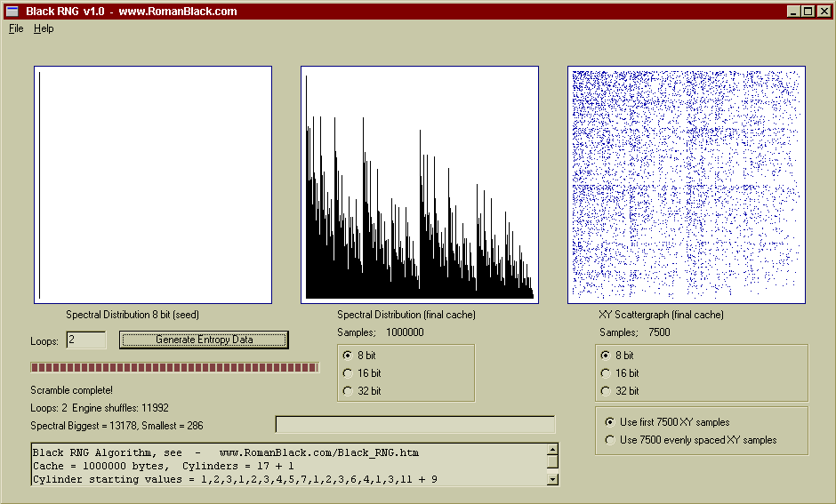
Task: Open the File menu
Action: [16, 28]
